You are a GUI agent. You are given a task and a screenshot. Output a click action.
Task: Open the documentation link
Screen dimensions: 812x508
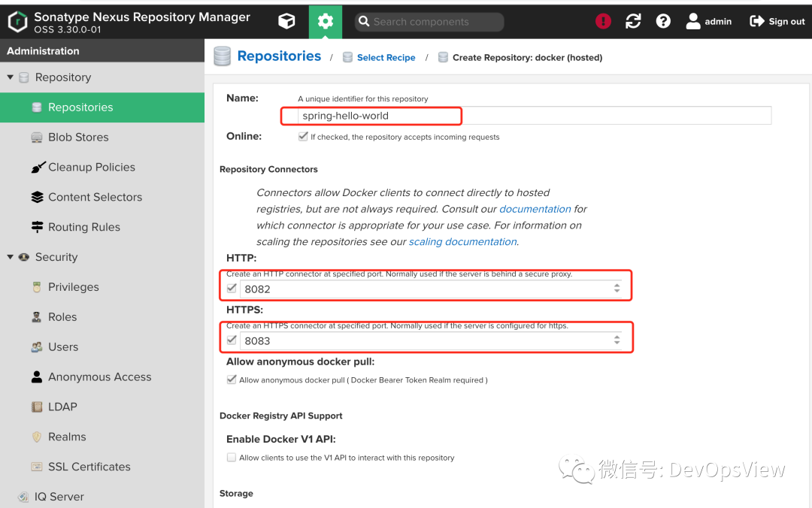535,209
